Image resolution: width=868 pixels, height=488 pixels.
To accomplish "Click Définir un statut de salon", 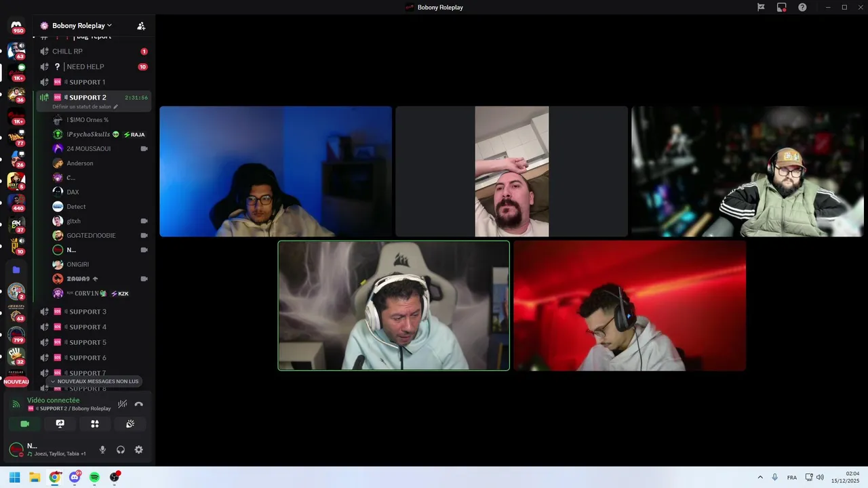I will tap(81, 106).
